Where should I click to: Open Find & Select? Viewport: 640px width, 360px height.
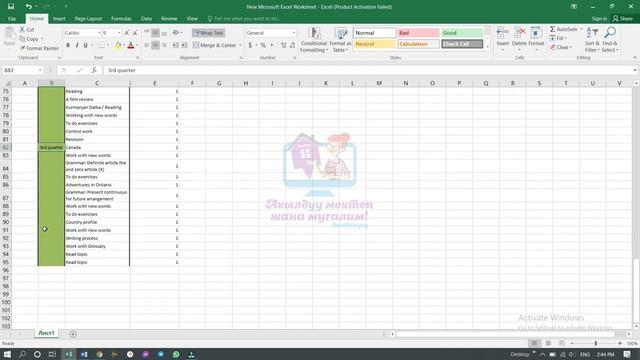pos(610,40)
